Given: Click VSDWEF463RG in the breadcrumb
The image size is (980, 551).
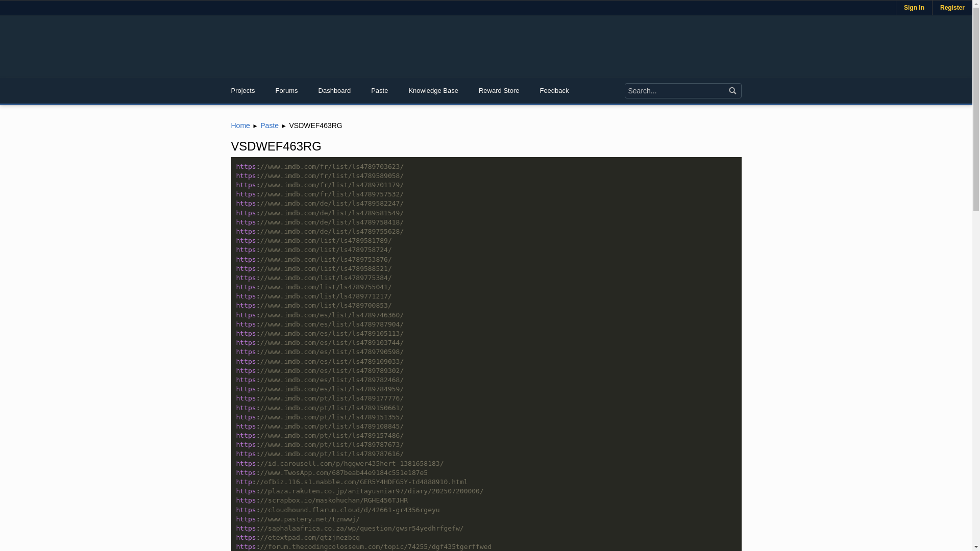Looking at the screenshot, I should pos(315,126).
